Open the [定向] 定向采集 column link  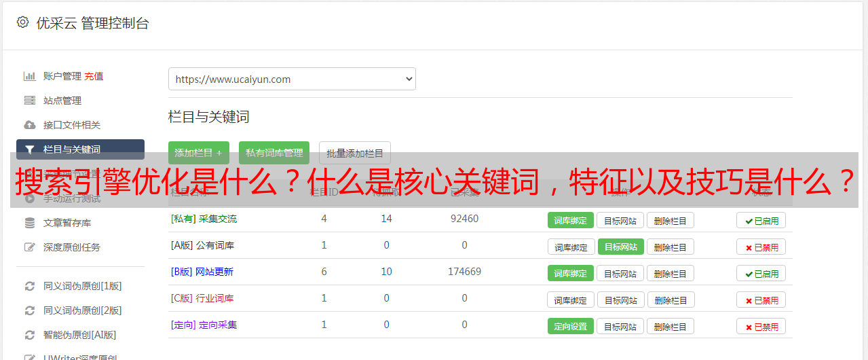[x=204, y=325]
